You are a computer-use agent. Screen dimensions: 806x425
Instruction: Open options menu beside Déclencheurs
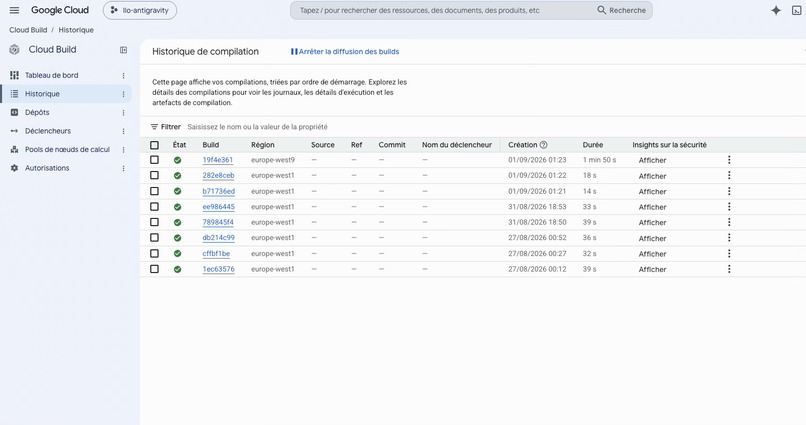(x=123, y=131)
